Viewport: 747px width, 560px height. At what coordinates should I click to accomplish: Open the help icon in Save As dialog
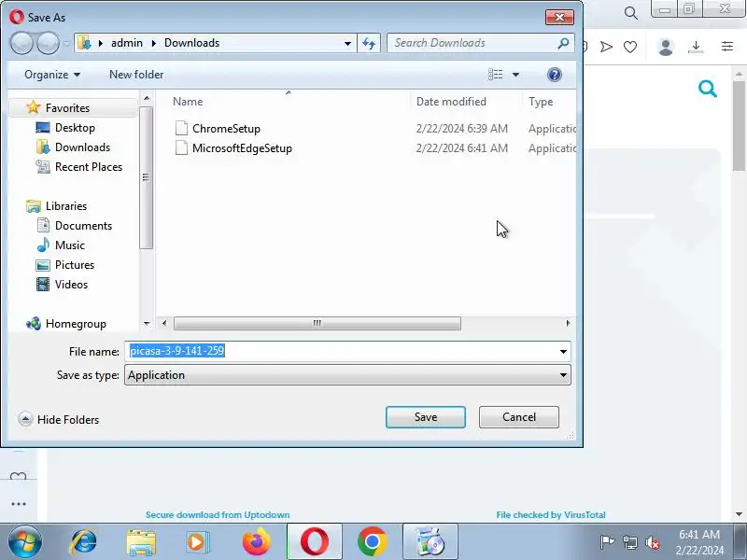(x=554, y=75)
